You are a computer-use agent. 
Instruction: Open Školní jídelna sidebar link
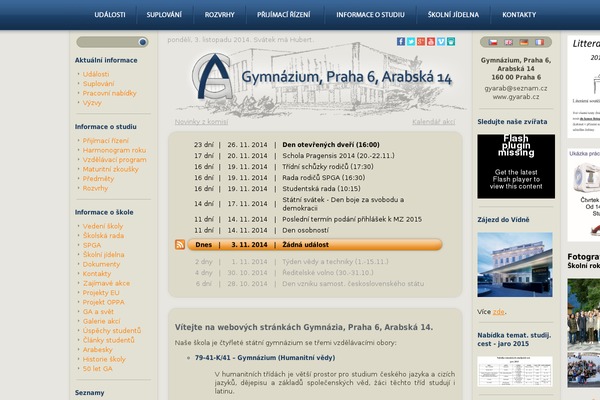point(103,255)
